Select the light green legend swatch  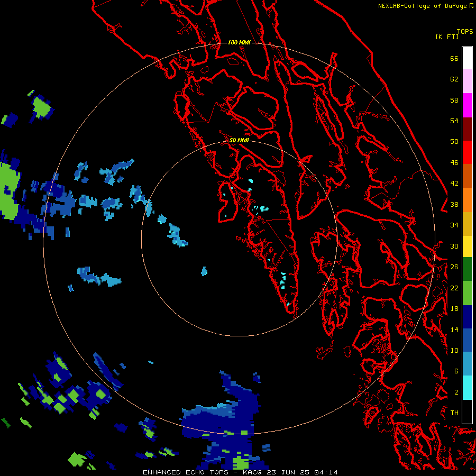[x=467, y=292]
